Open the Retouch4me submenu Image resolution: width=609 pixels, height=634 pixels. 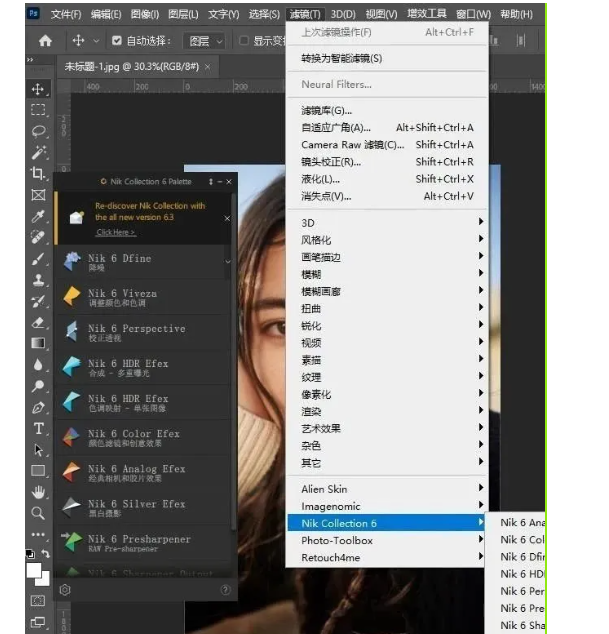(386, 557)
